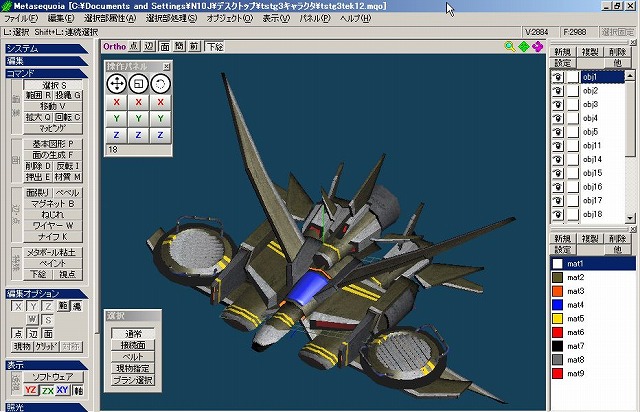
Task: Click the ソフトウェア render mode button
Action: 53,377
